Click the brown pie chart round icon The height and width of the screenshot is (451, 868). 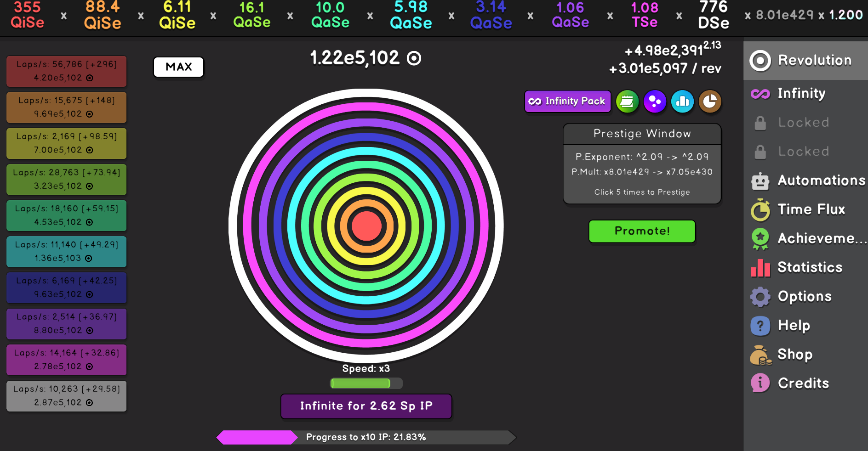[x=710, y=101]
